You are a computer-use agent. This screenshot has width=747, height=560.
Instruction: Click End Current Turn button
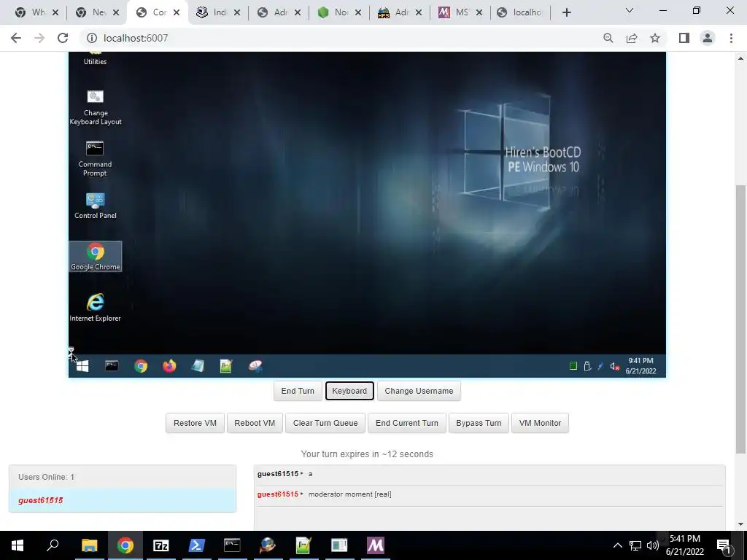tap(407, 423)
